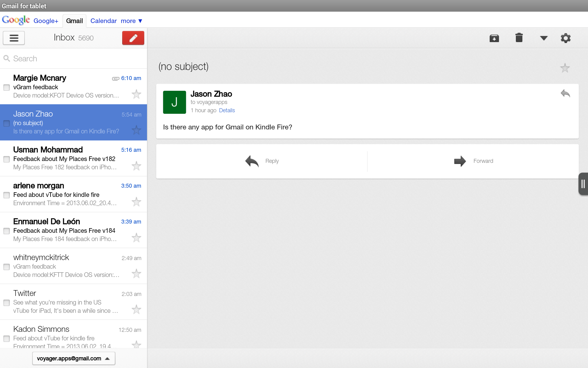Compose a new email with red pencil button
Viewport: 588px width, 368px height.
click(x=133, y=38)
